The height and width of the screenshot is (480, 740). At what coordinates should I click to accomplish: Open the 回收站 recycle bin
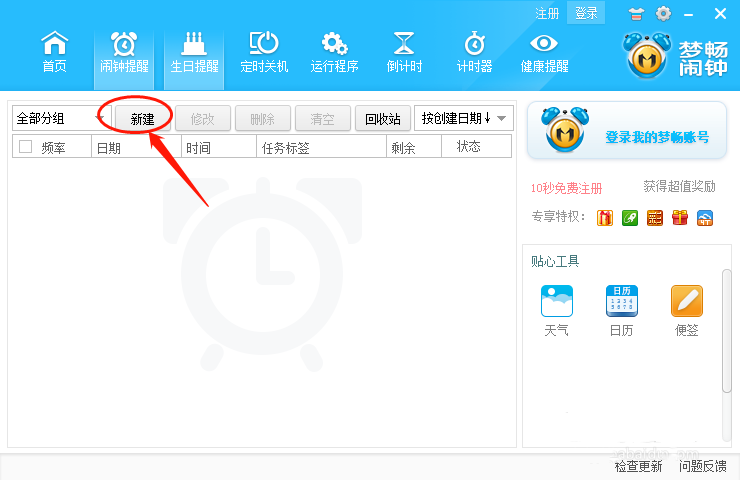click(x=382, y=118)
